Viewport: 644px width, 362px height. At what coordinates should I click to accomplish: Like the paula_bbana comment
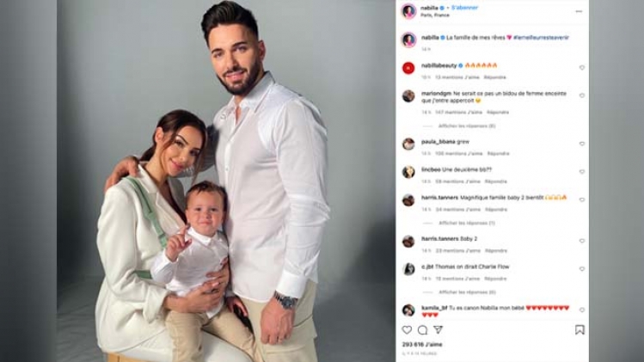coord(581,144)
